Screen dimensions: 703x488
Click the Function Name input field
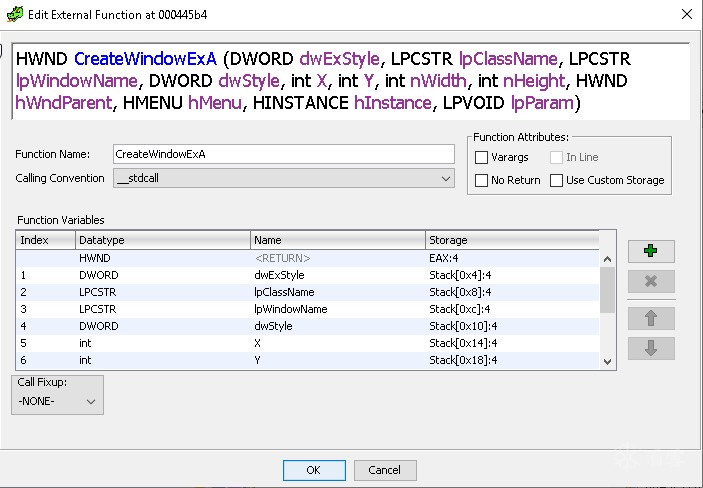point(284,154)
